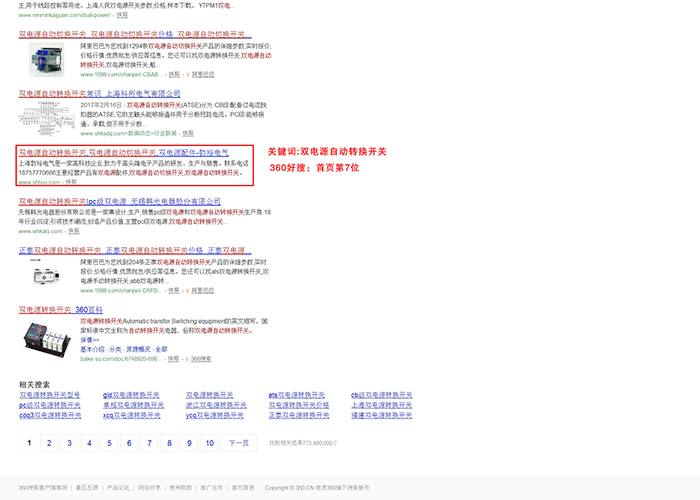Open 快照 for the 1688.com/chanpin/-D5FD result
The height and width of the screenshot is (500, 700).
(x=174, y=291)
